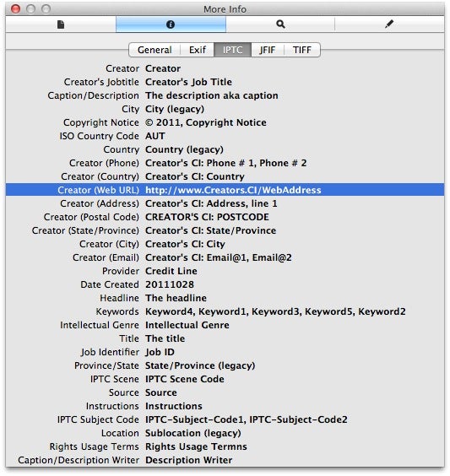Click the 'Job ID' value
This screenshot has width=450, height=476.
coord(160,352)
